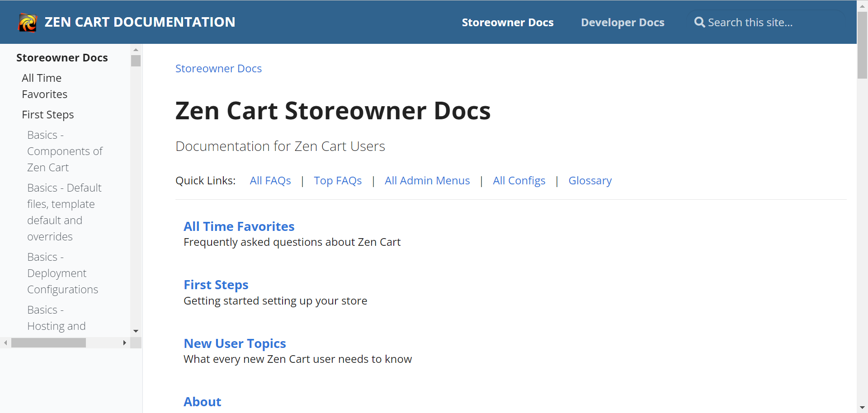
Task: Open the Top FAQs quick link
Action: (338, 180)
